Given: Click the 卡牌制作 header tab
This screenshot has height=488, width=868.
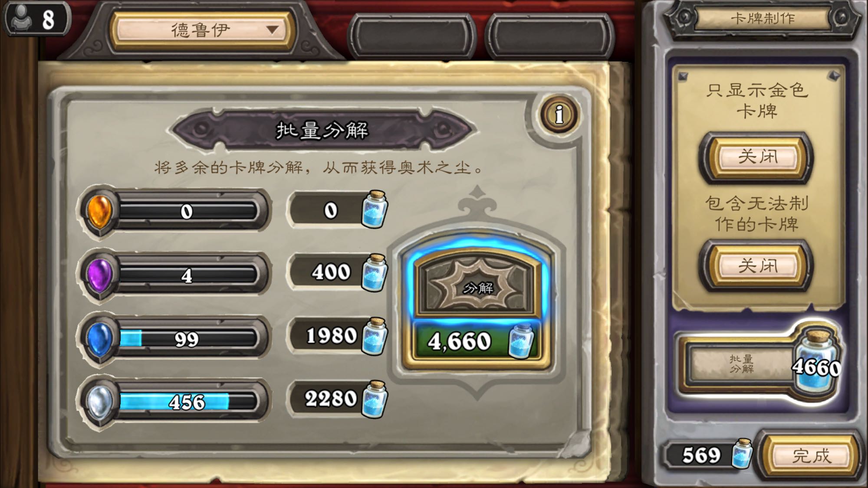Looking at the screenshot, I should click(x=763, y=18).
